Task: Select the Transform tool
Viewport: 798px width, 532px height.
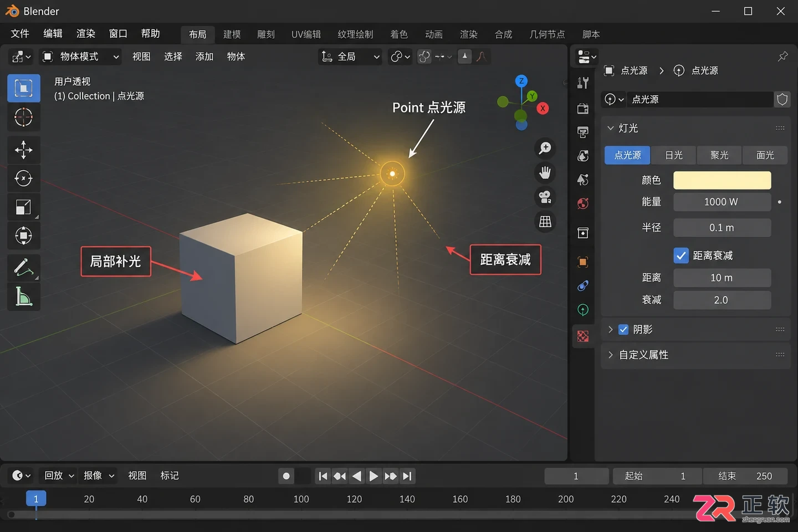Action: pos(23,236)
